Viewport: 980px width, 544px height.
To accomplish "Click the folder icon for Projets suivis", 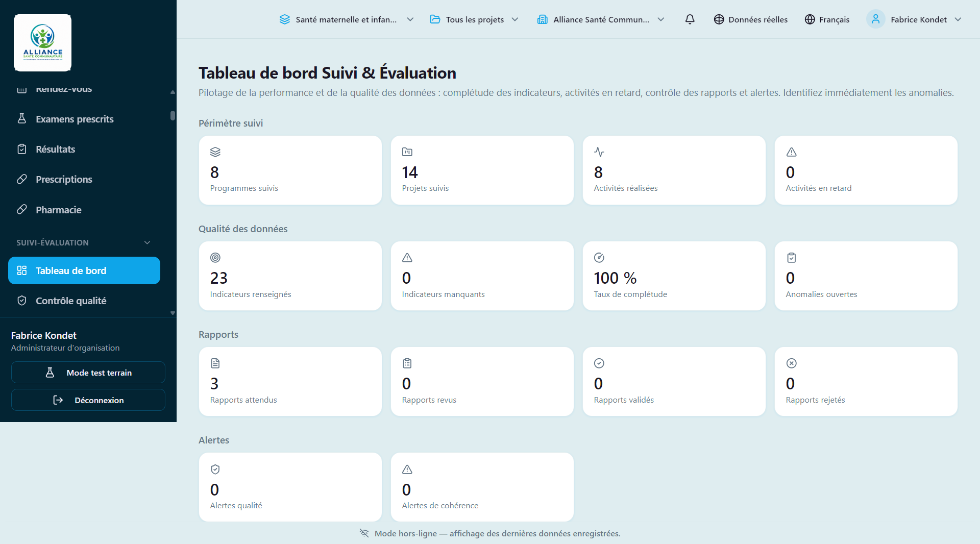I will [x=407, y=152].
